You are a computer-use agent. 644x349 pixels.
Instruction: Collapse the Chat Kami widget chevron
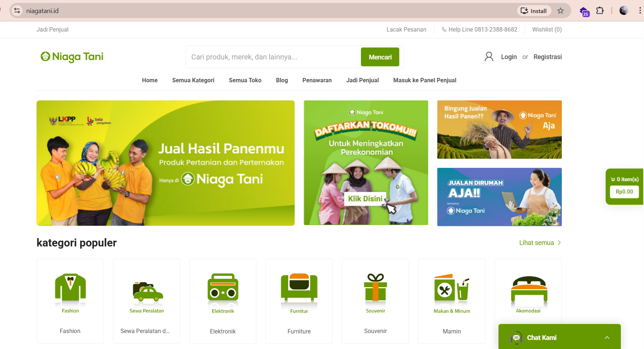click(x=607, y=337)
